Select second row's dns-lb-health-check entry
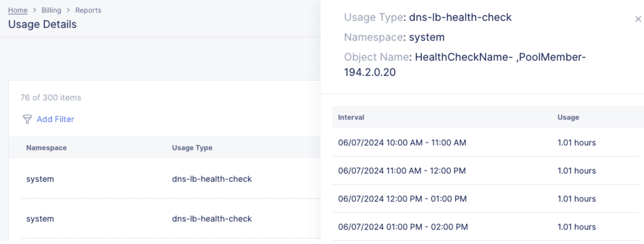Image resolution: width=644 pixels, height=244 pixels. tap(212, 219)
